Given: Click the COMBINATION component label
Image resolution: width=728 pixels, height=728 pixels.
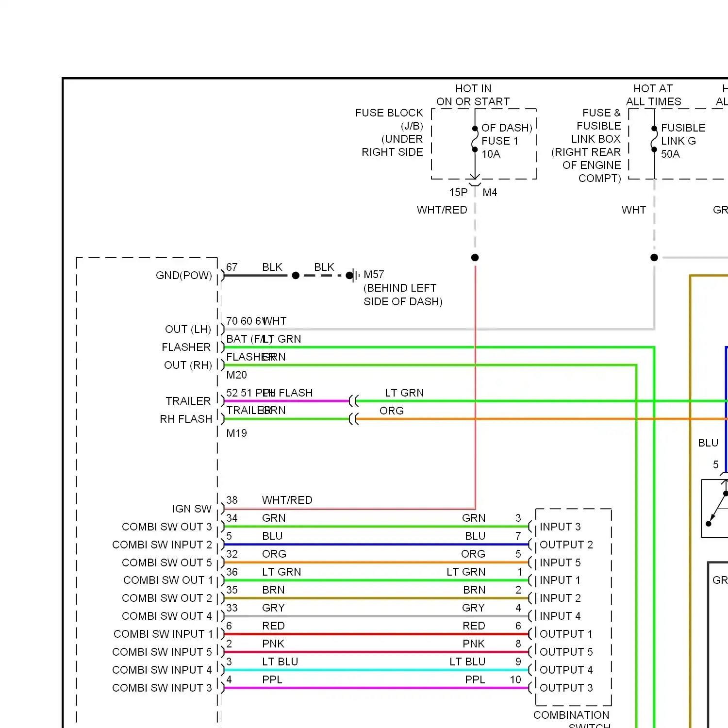Looking at the screenshot, I should 571,715.
